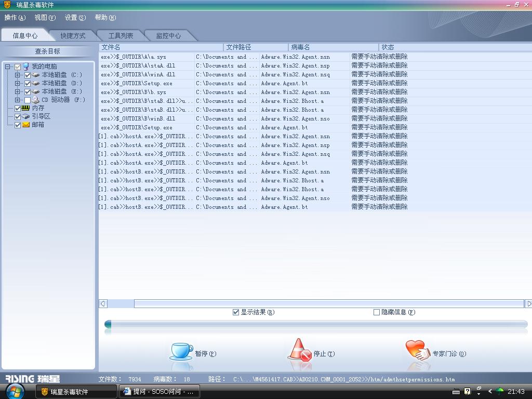532x399 pixels.
Task: Switch to the 快捷方式 tab
Action: 73,36
